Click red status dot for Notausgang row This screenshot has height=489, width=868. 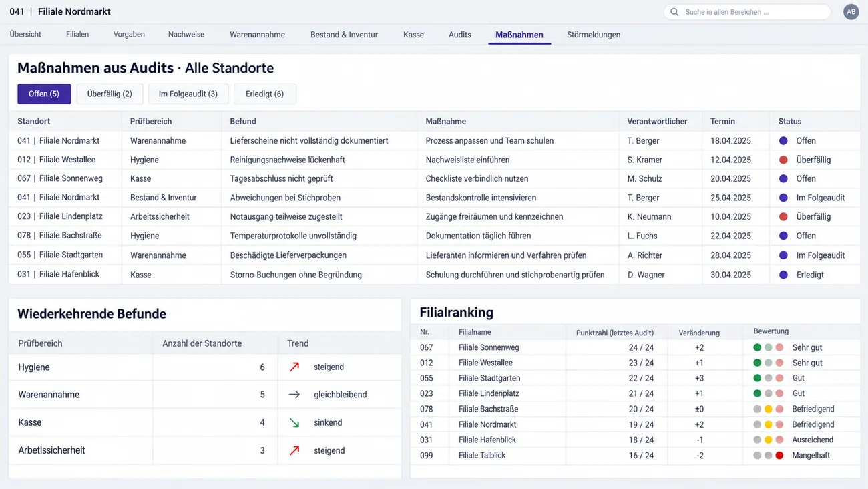pyautogui.click(x=783, y=216)
